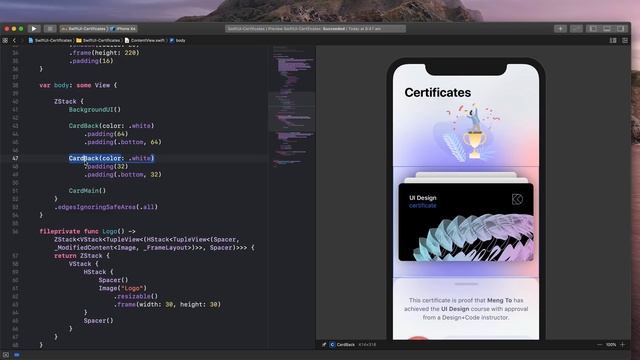Viewport: 640px width, 360px height.
Task: Click the 100% zoom level
Action: pos(611,344)
